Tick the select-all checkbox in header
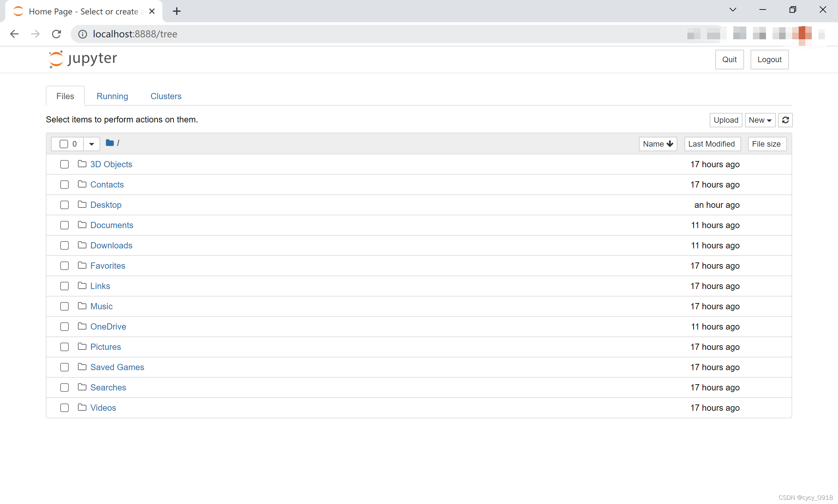The height and width of the screenshot is (504, 838). (x=64, y=144)
